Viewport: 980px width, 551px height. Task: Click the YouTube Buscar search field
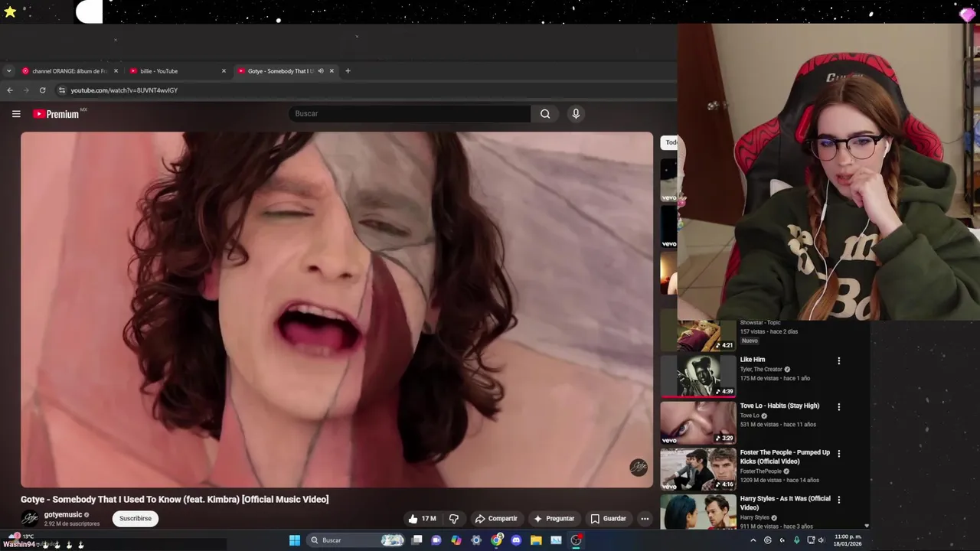click(x=410, y=114)
